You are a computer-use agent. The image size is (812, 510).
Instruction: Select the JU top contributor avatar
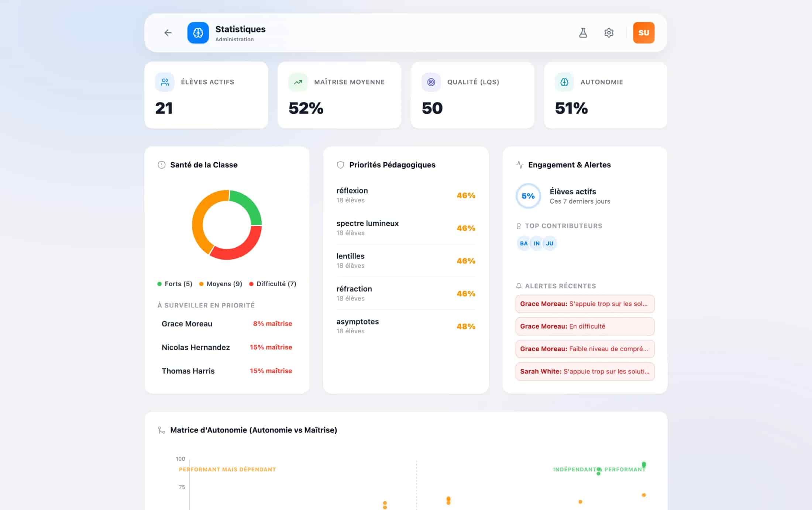point(550,243)
